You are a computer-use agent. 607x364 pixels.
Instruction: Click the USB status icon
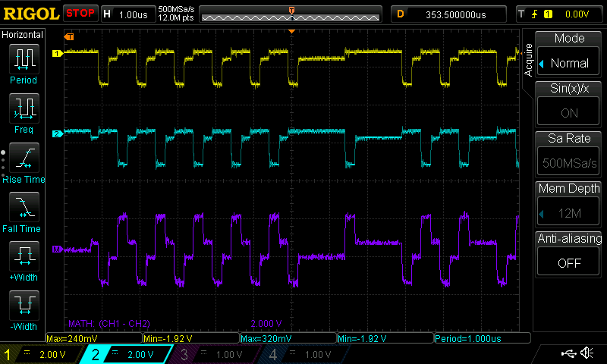pos(569,353)
